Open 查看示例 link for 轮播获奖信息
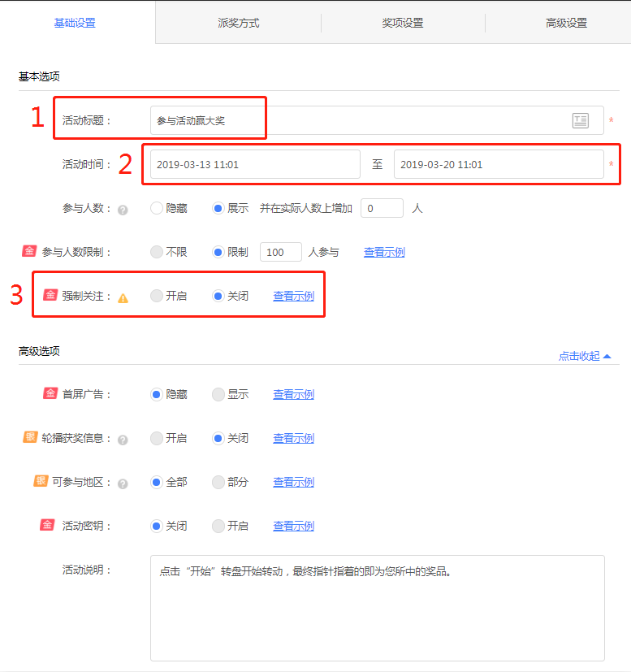631x672 pixels. pos(294,438)
